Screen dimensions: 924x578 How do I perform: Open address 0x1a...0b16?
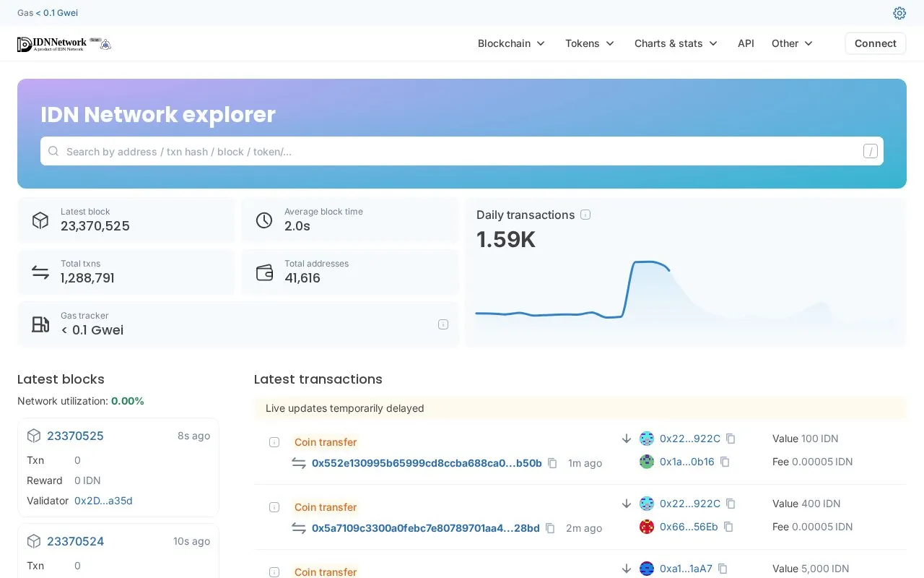(687, 462)
